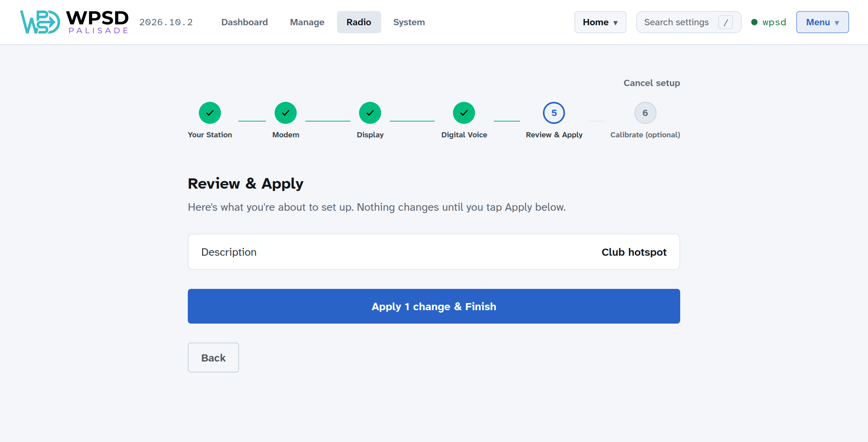Click the Your Station step label
The width and height of the screenshot is (868, 442).
pyautogui.click(x=210, y=135)
